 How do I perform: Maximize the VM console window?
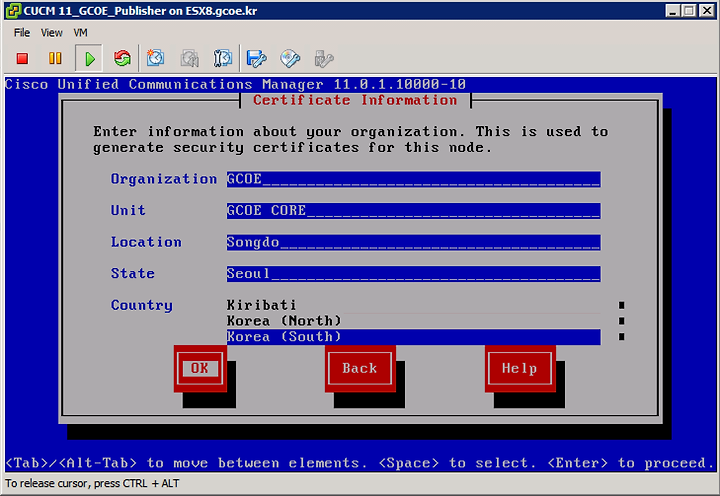(689, 10)
